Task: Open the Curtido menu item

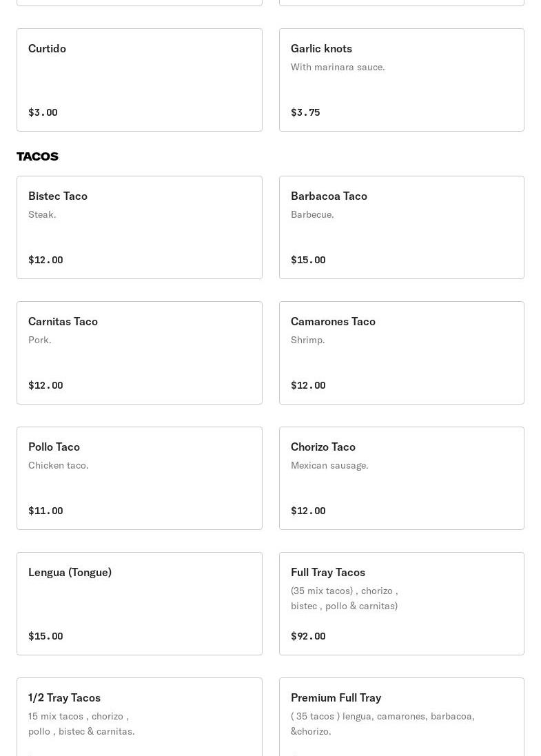Action: click(139, 80)
